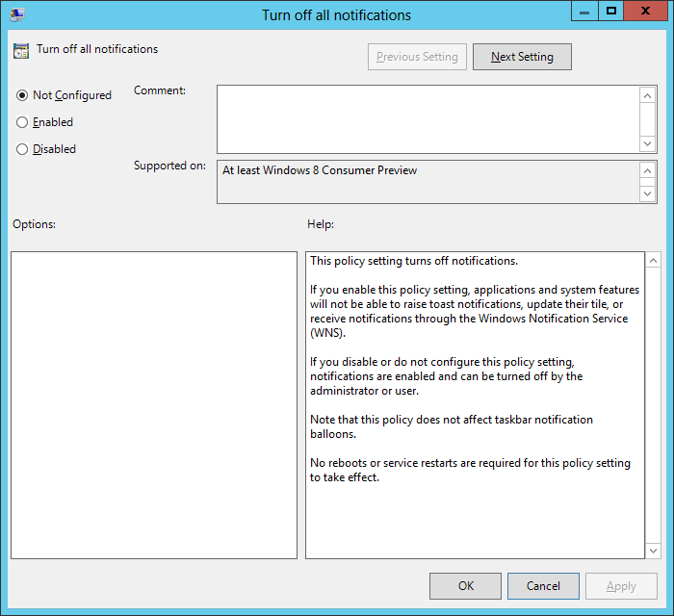Click the Help pane scroll down arrow
This screenshot has width=674, height=616.
coord(654,550)
